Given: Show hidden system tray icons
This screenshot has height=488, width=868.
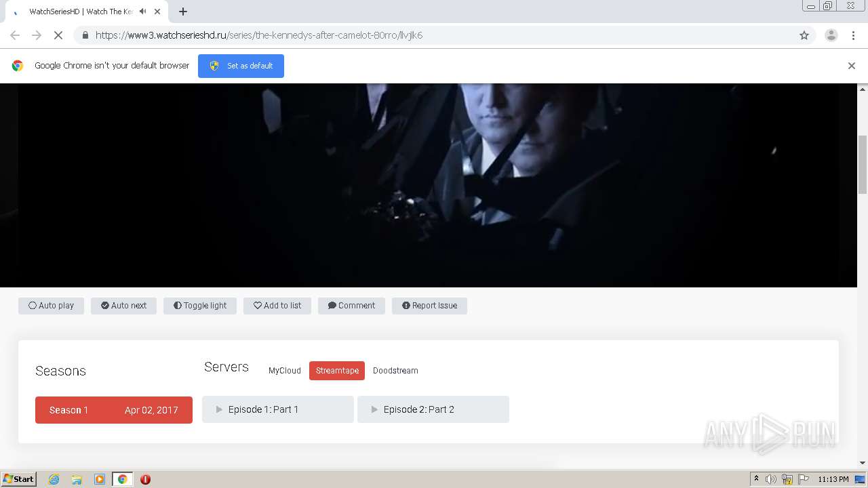Looking at the screenshot, I should pyautogui.click(x=756, y=479).
